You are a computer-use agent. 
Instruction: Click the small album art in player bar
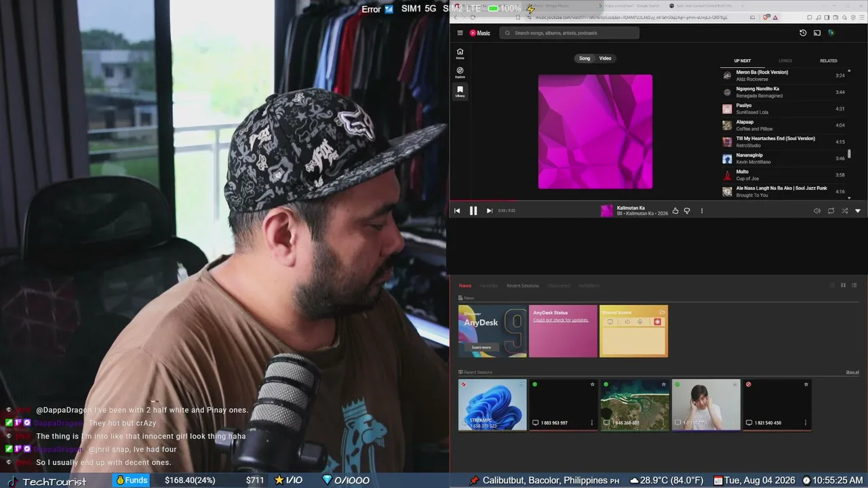(x=606, y=211)
